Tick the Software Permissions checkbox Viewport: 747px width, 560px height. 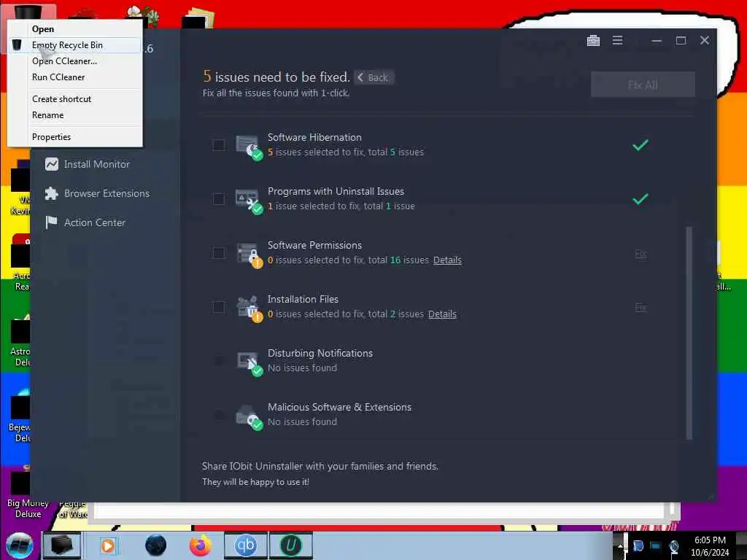[x=219, y=253]
